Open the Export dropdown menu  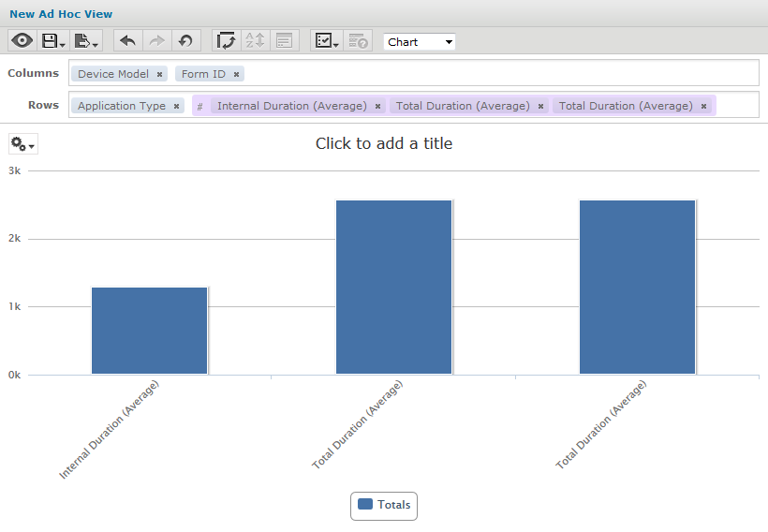pos(86,41)
